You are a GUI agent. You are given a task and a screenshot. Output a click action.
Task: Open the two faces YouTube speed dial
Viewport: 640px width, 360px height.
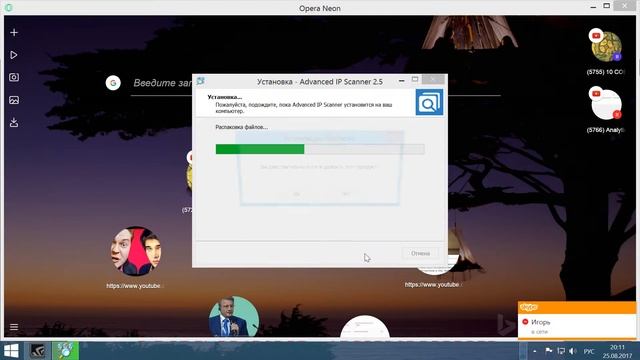(x=136, y=251)
